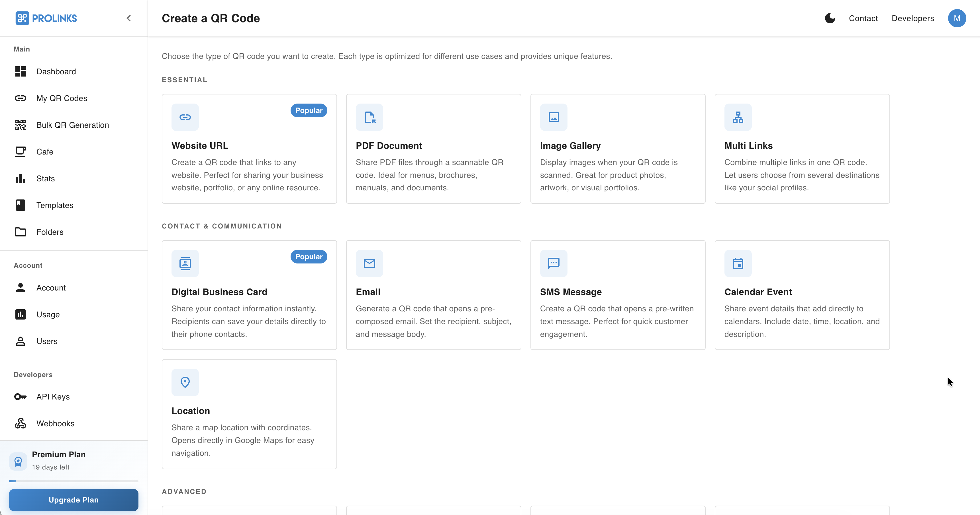Open the profile avatar menu
The height and width of the screenshot is (515, 980).
pos(957,18)
